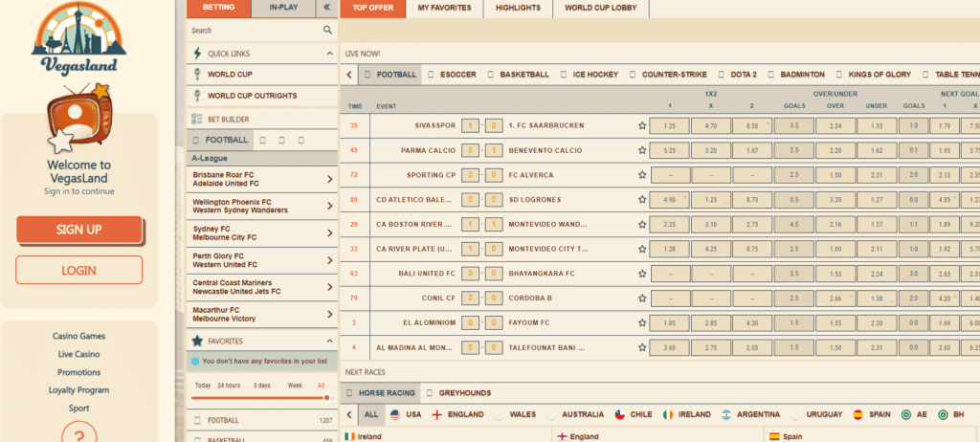Filter races by the Chile flag
This screenshot has height=442, width=980.
click(619, 414)
